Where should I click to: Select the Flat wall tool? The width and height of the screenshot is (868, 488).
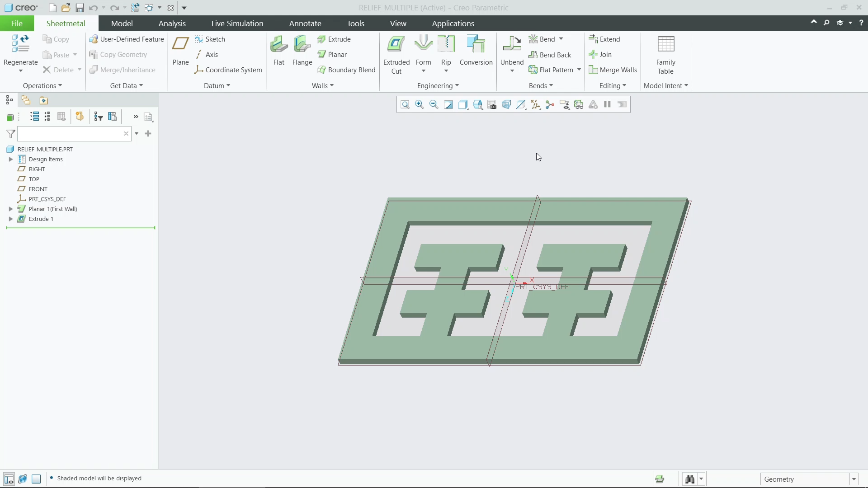pyautogui.click(x=278, y=51)
